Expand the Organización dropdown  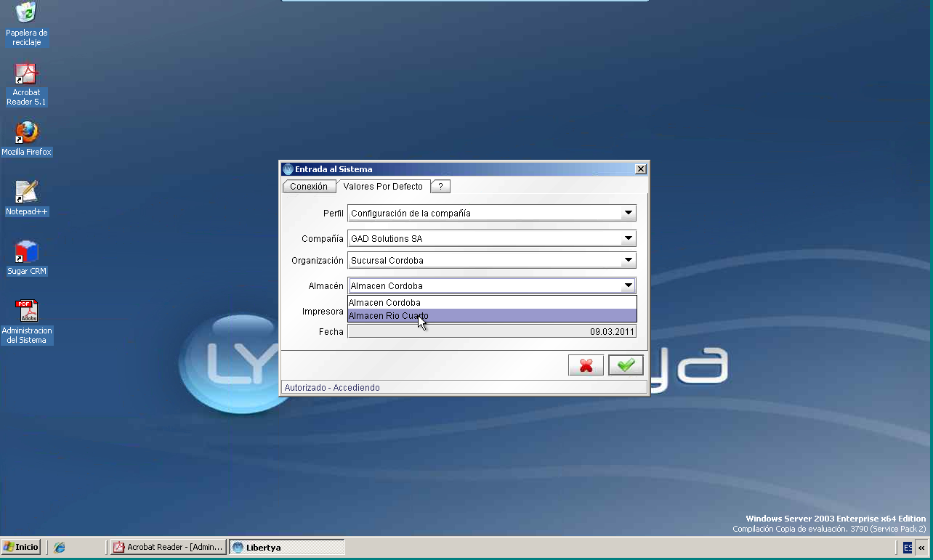tap(628, 260)
